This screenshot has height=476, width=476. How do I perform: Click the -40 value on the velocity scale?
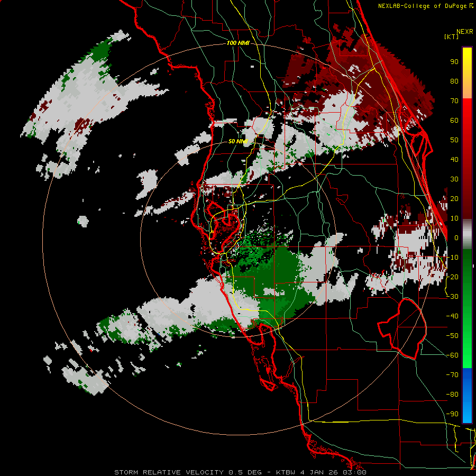(453, 316)
